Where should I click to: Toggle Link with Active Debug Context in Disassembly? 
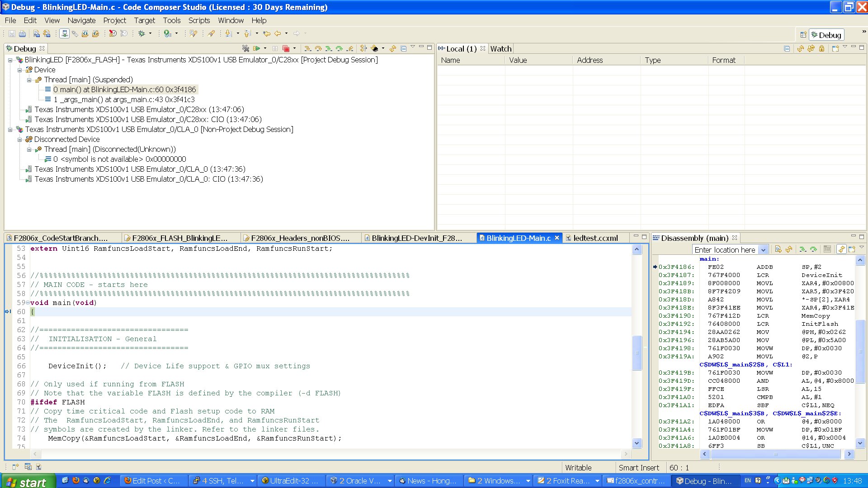click(x=841, y=249)
